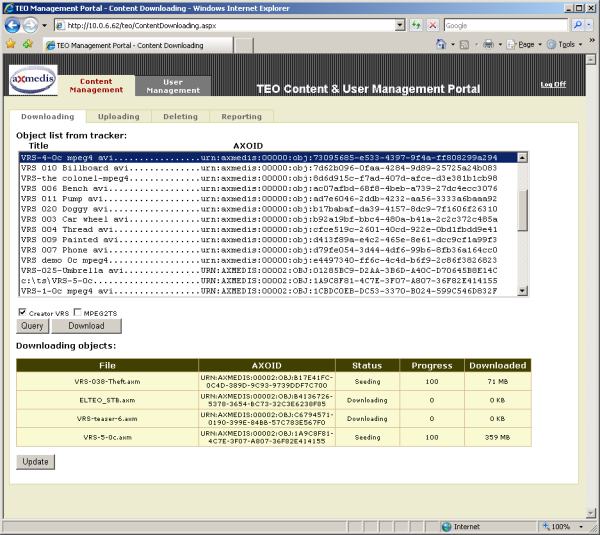
Task: Click VRS-5-0c.axm file cell
Action: point(108,437)
